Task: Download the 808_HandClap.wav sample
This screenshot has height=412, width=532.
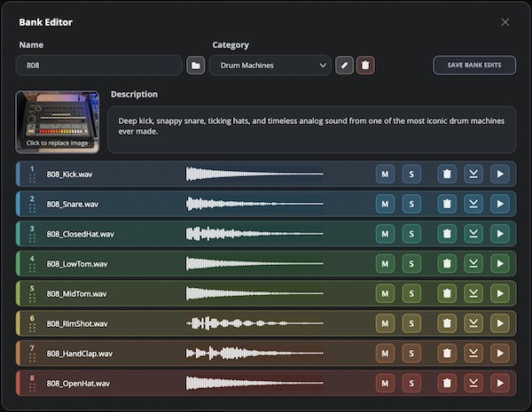Action: (473, 353)
